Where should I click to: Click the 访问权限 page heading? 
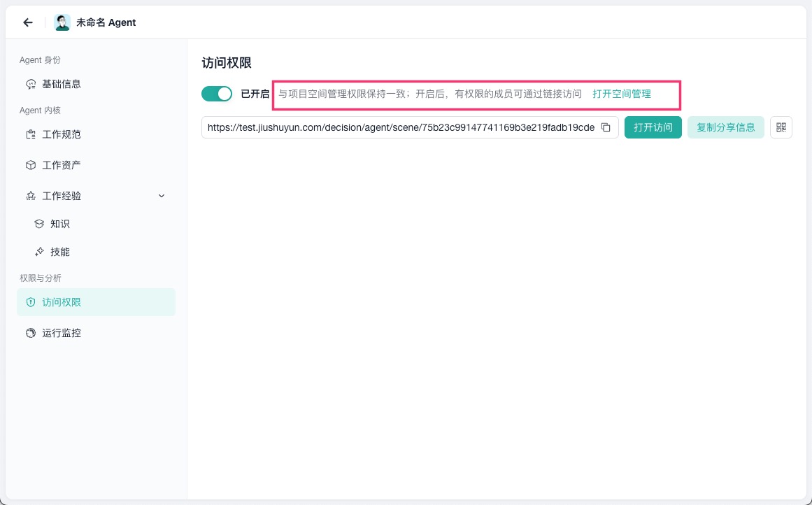coord(227,63)
